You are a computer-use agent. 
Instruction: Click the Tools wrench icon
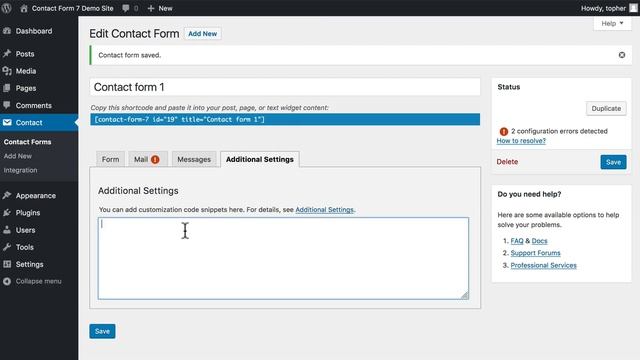point(7,247)
